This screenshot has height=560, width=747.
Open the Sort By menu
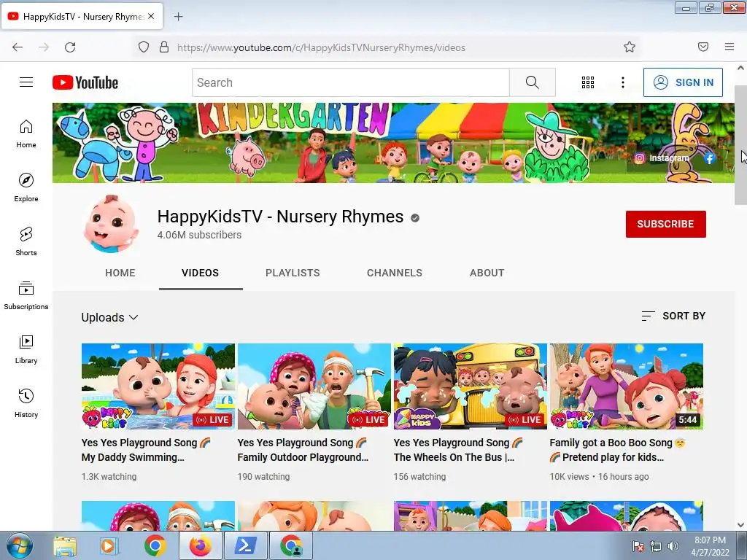[673, 316]
